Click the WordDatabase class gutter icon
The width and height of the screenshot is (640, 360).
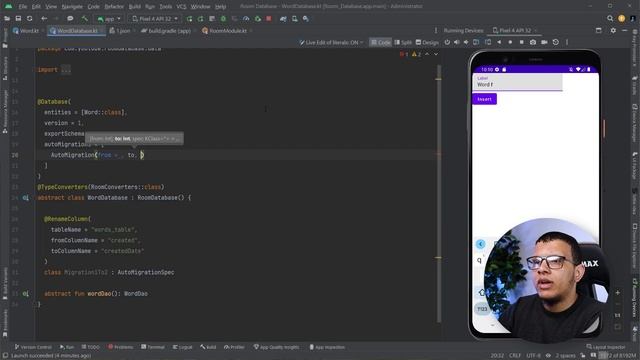pos(25,198)
